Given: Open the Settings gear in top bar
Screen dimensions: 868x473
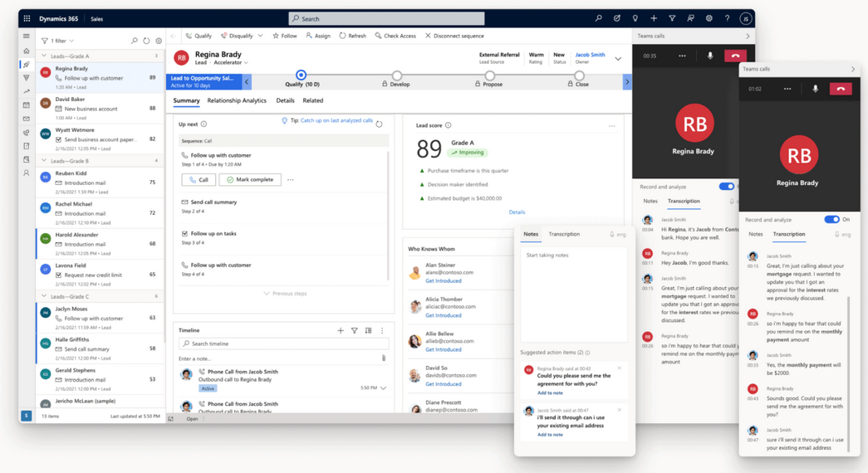Looking at the screenshot, I should 709,18.
